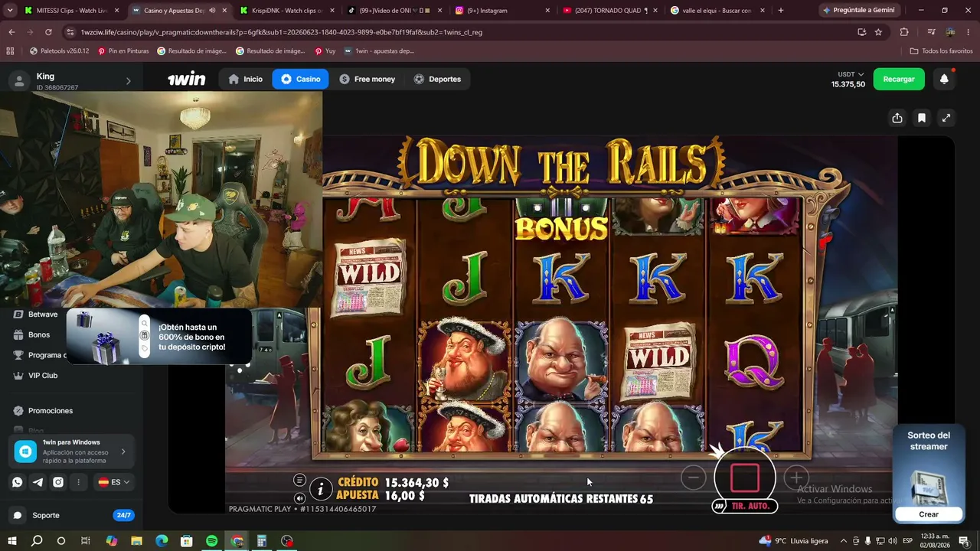Open the Pin en Pinturas bookmark
This screenshot has height=551, width=980.
123,51
